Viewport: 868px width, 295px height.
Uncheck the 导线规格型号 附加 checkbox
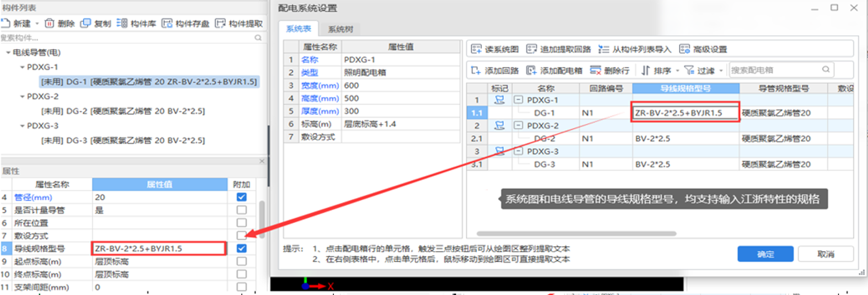242,248
